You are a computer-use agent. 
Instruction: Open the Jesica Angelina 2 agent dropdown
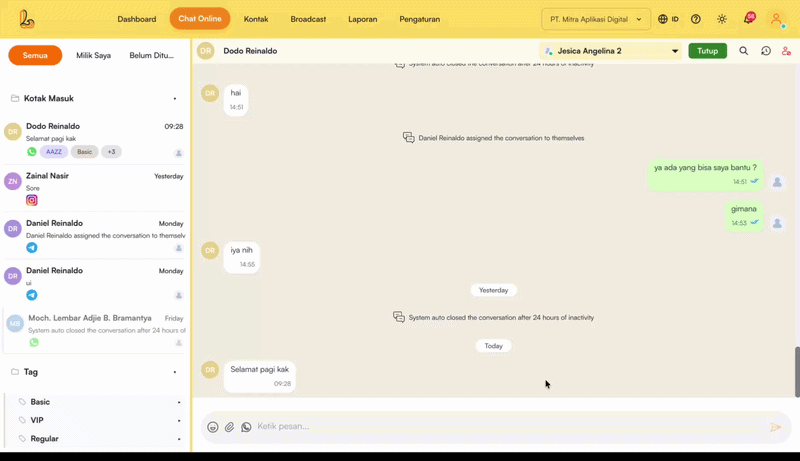[x=611, y=51]
